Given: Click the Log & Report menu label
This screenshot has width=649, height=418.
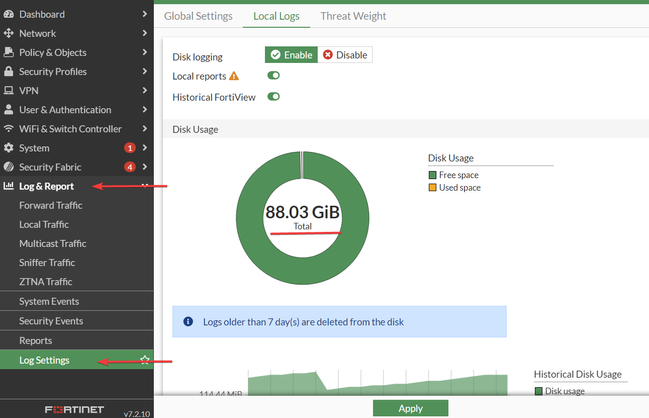Looking at the screenshot, I should click(x=46, y=186).
